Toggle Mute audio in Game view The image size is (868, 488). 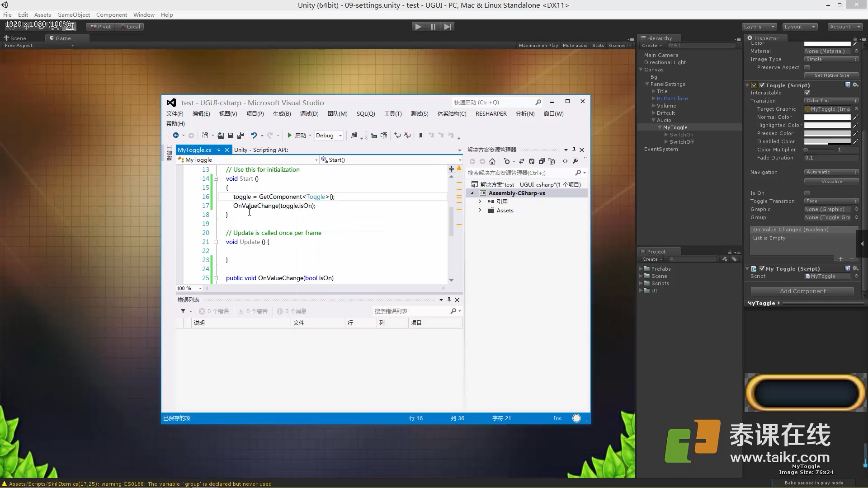(575, 45)
